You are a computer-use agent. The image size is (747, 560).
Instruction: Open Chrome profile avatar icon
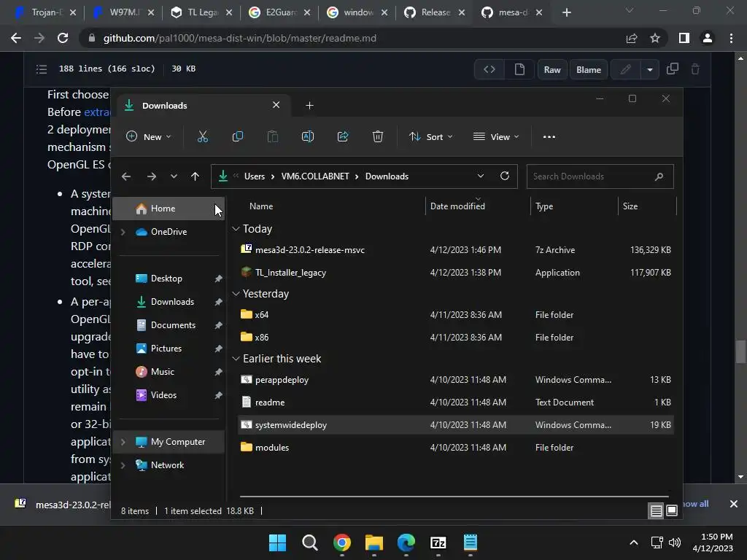pyautogui.click(x=708, y=38)
